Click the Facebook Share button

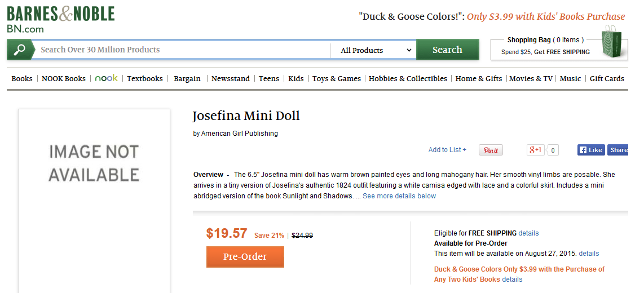(618, 150)
